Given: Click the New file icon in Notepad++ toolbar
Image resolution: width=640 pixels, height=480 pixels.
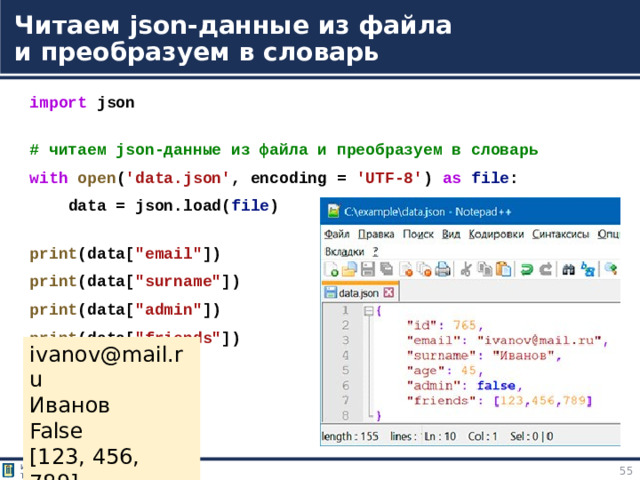Looking at the screenshot, I should point(331,269).
